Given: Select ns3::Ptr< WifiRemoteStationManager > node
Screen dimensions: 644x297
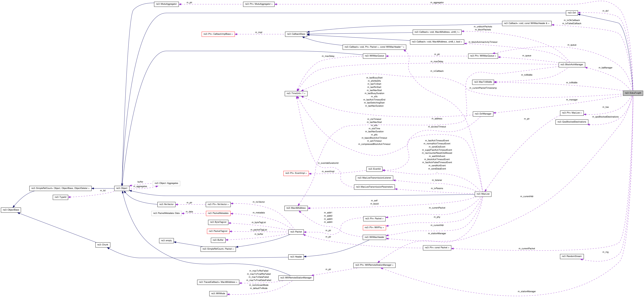Looking at the screenshot, I should click(x=374, y=265).
